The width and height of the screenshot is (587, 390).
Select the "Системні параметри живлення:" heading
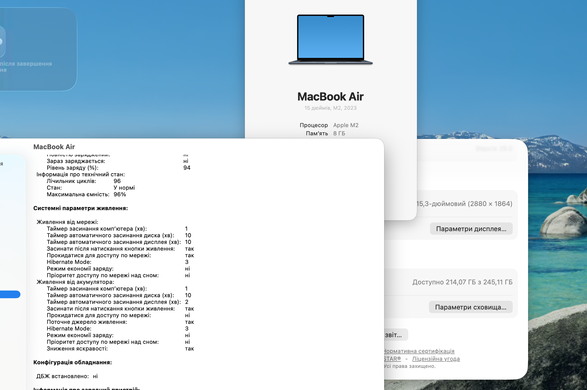pos(80,208)
